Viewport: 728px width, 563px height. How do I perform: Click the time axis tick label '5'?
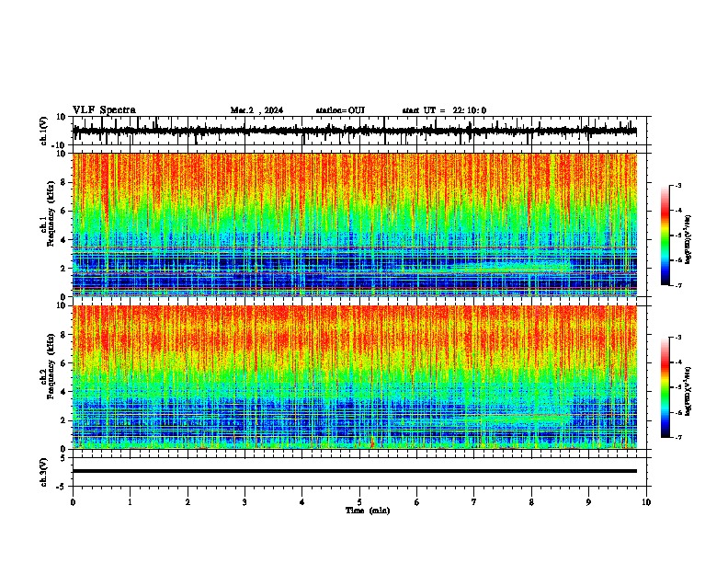pyautogui.click(x=359, y=502)
